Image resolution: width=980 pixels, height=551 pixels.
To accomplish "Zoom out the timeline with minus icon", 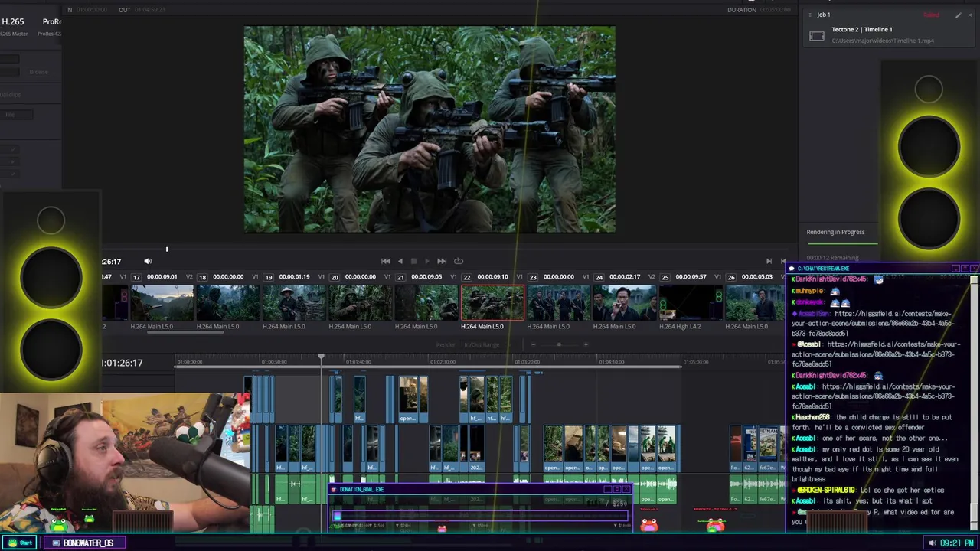I will pyautogui.click(x=534, y=344).
